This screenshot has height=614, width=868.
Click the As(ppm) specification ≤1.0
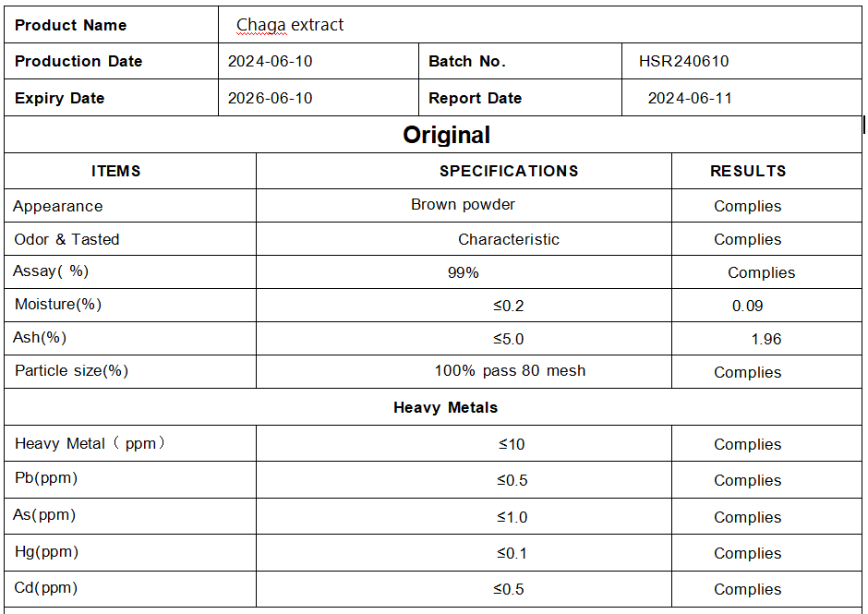coord(512,517)
